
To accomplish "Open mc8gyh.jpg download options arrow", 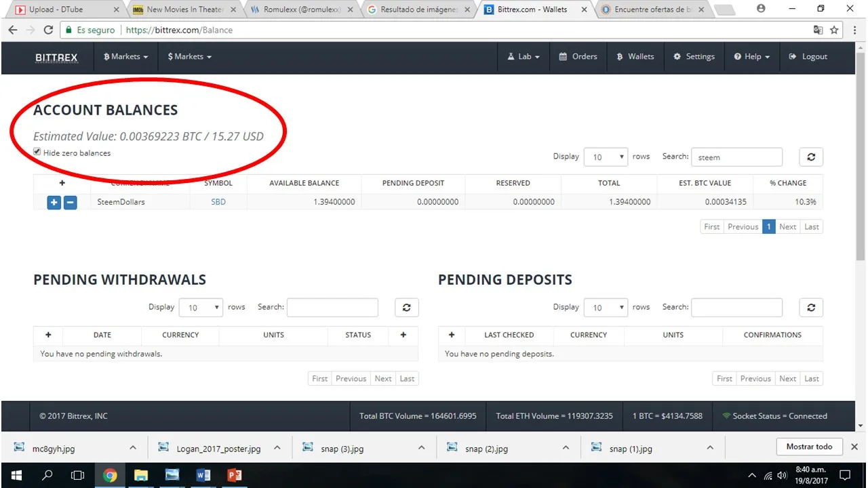I will (x=133, y=448).
